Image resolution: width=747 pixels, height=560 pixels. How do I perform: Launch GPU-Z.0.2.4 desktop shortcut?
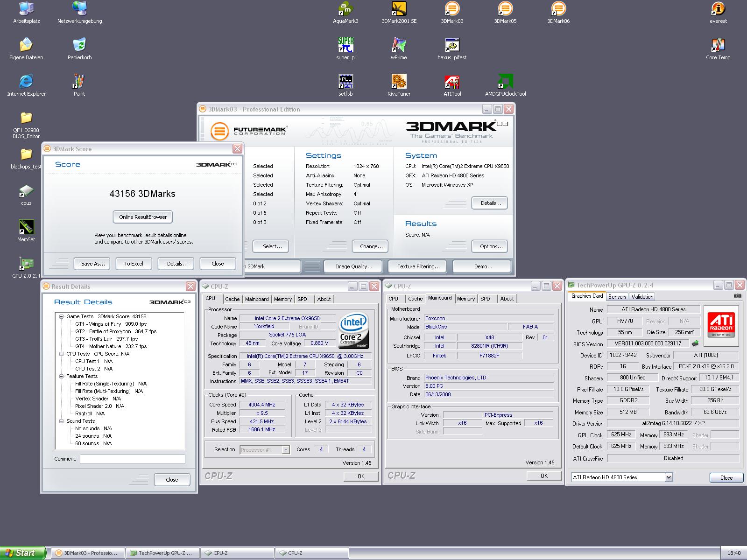[26, 267]
